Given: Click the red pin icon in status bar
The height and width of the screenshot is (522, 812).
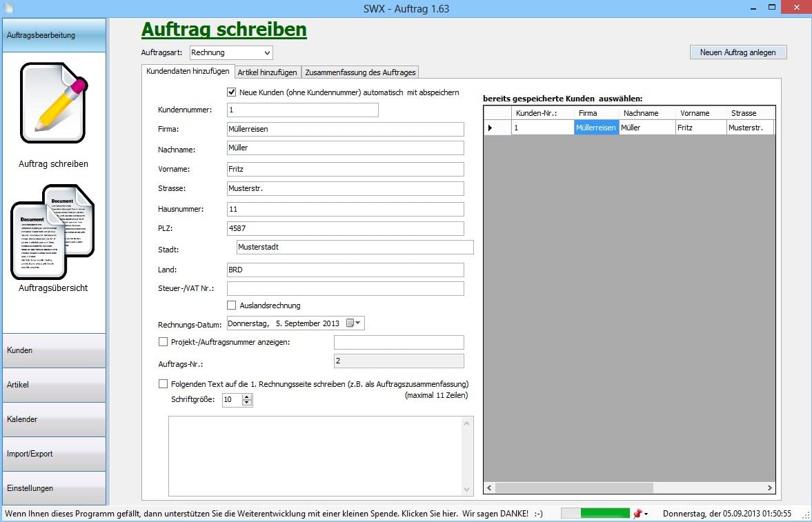Looking at the screenshot, I should pos(637,514).
